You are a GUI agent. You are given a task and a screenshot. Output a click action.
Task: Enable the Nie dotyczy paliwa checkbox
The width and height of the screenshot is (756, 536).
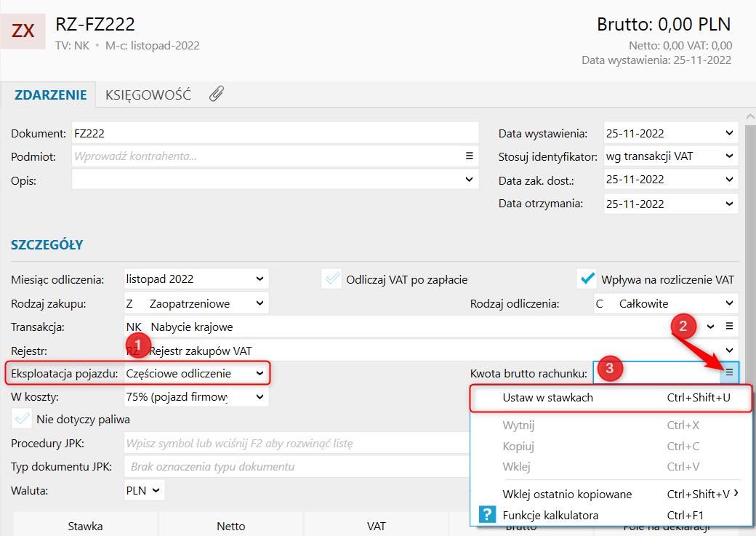coord(23,418)
